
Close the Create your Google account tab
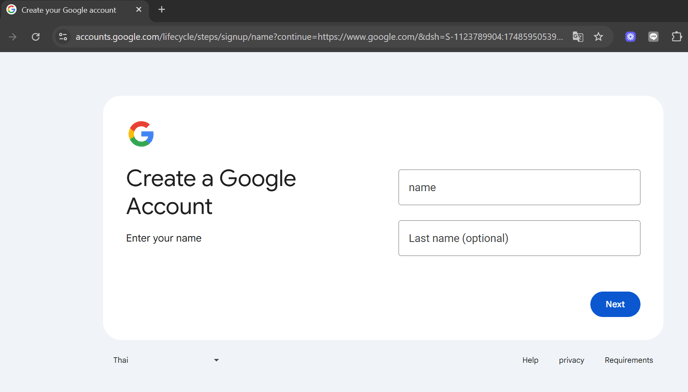point(139,10)
